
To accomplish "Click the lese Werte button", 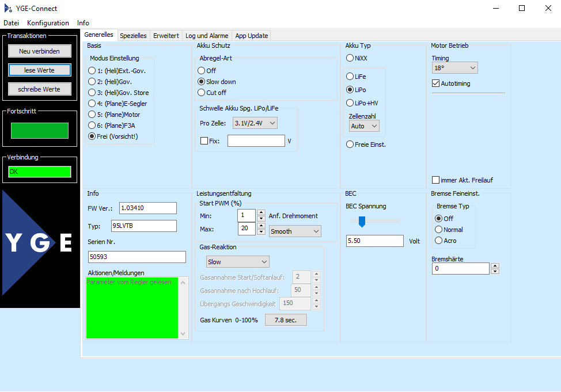I will coord(39,70).
